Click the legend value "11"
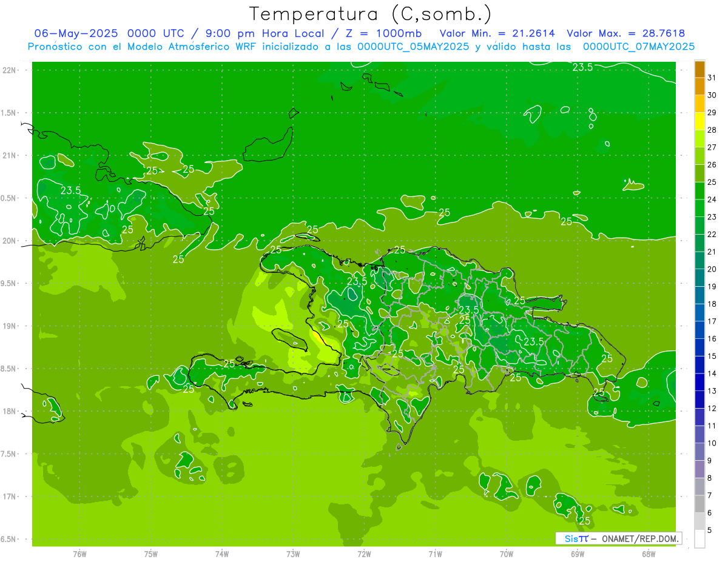 (x=712, y=426)
